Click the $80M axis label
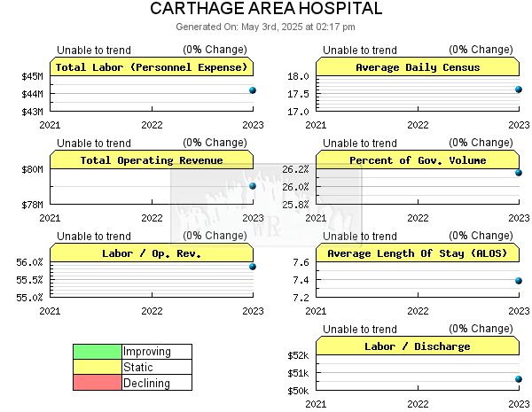 click(32, 169)
